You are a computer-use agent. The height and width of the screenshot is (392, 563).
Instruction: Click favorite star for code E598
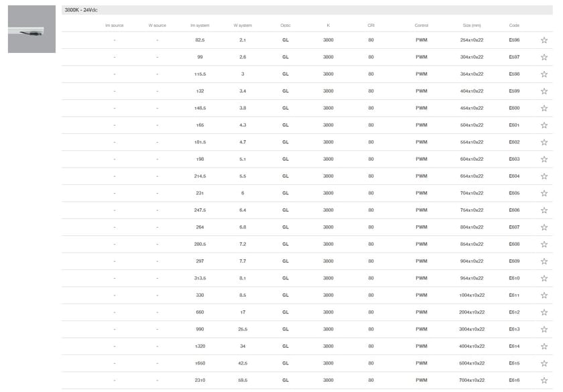[544, 74]
